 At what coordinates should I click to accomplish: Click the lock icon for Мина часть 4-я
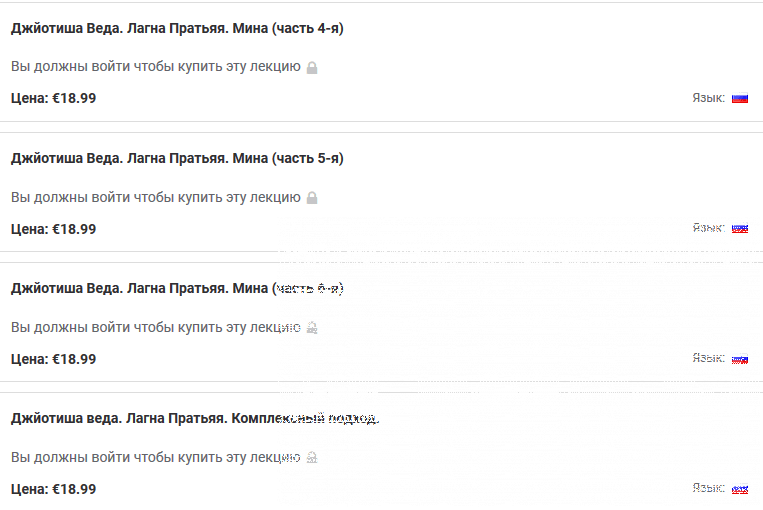(x=312, y=68)
